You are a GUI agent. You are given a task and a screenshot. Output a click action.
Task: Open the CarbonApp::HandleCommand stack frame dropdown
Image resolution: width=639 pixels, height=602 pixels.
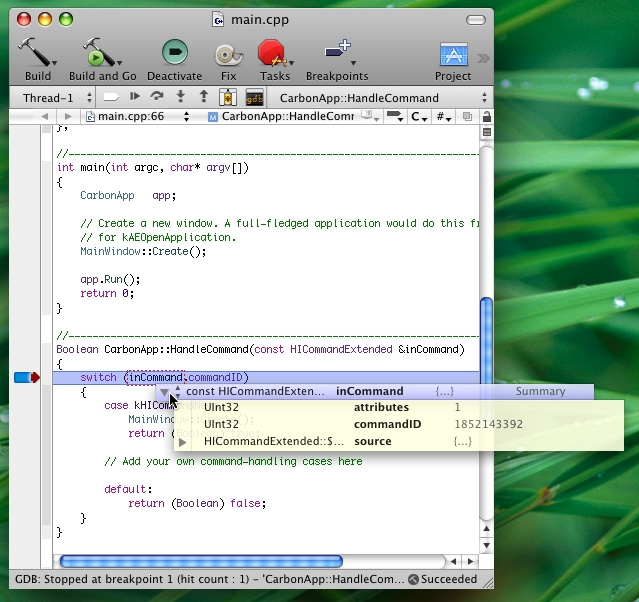[382, 98]
